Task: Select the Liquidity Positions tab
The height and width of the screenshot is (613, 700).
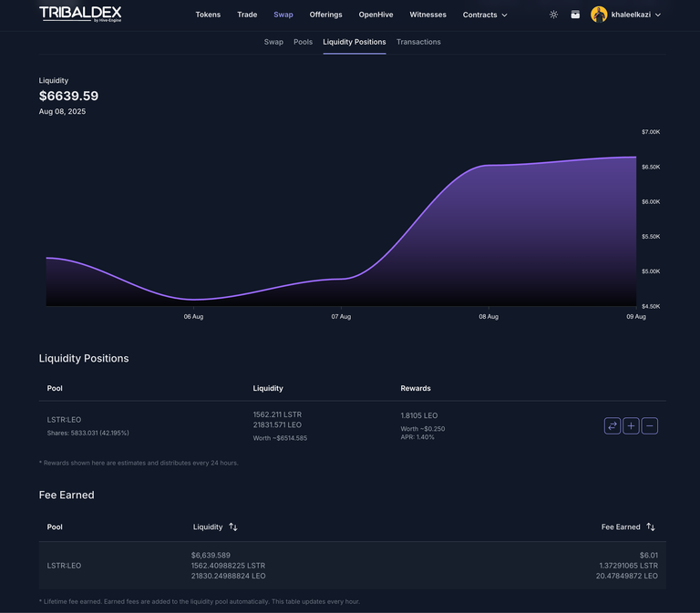Action: [355, 42]
